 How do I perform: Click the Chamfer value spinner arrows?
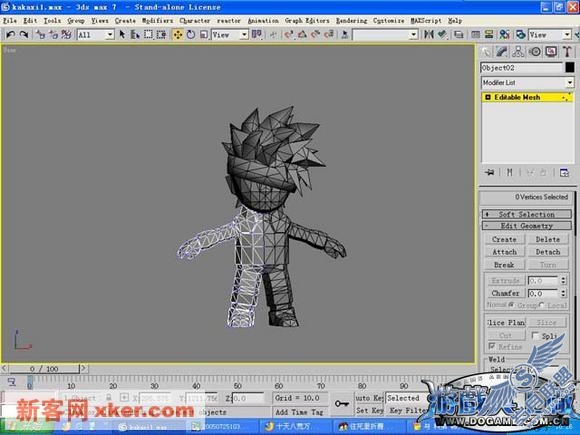point(563,293)
